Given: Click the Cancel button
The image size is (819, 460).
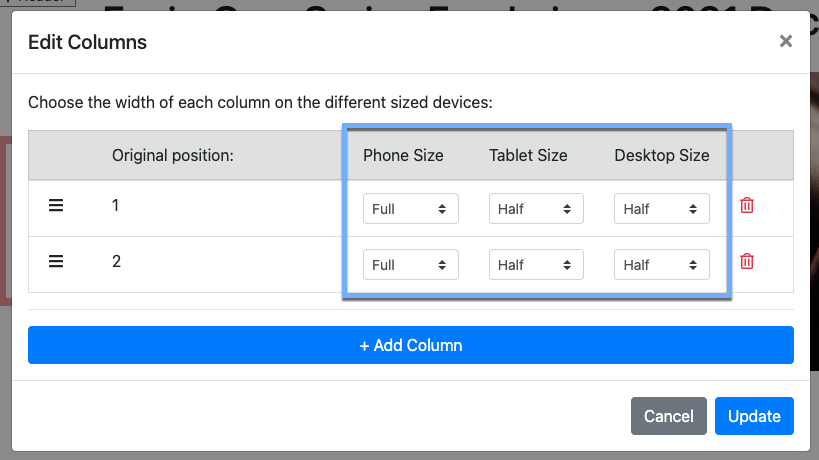Looking at the screenshot, I should coord(668,416).
